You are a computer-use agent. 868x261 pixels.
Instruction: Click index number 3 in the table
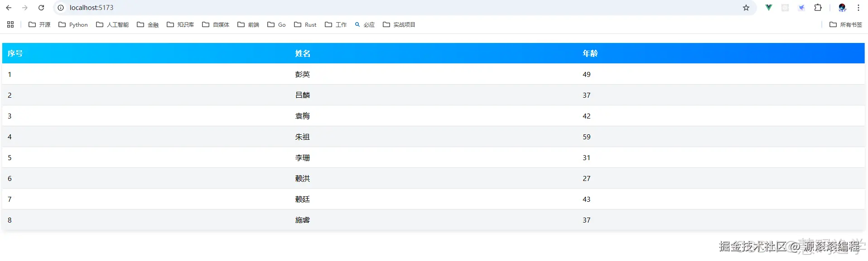click(10, 116)
